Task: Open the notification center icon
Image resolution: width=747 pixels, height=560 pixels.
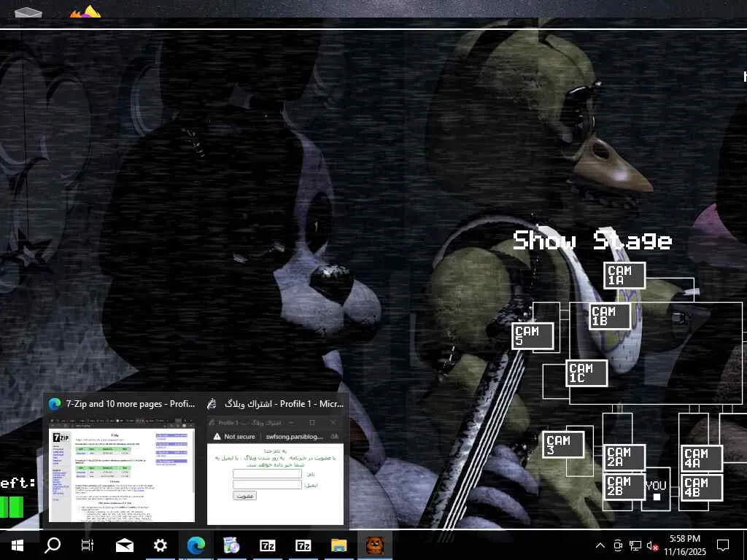Action: tap(723, 545)
